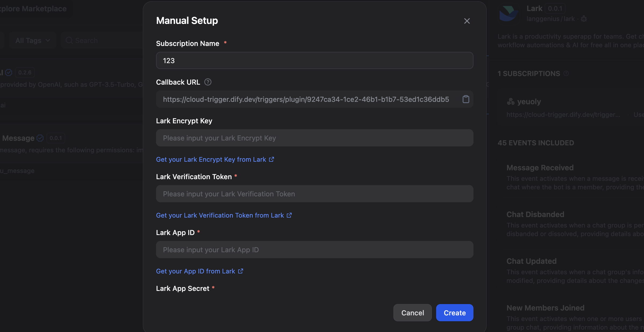Click external link icon beside Verification Token link

click(x=289, y=215)
